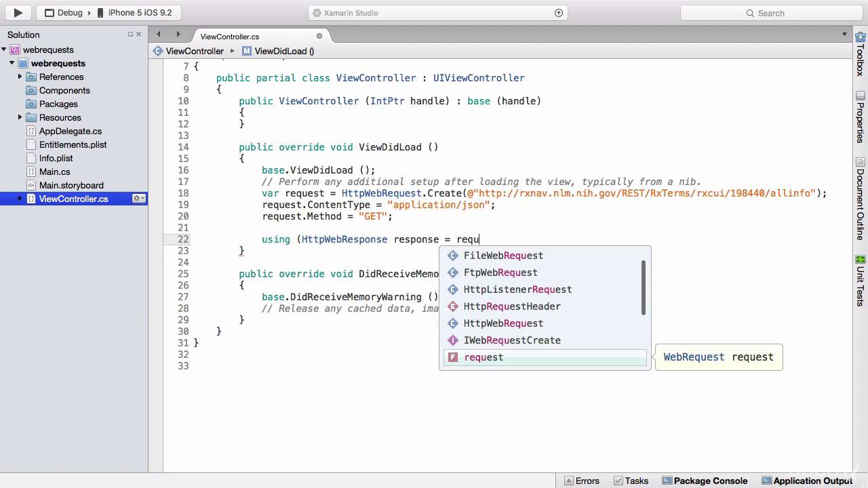Image resolution: width=868 pixels, height=488 pixels.
Task: Select the ViewController.cs editor tab
Action: click(230, 37)
